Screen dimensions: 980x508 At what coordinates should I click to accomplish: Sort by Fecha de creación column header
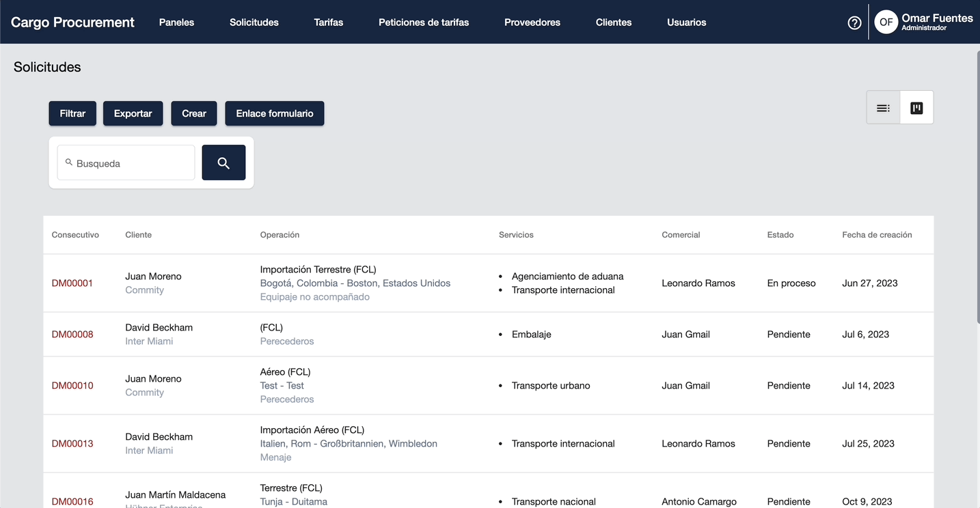pyautogui.click(x=877, y=235)
